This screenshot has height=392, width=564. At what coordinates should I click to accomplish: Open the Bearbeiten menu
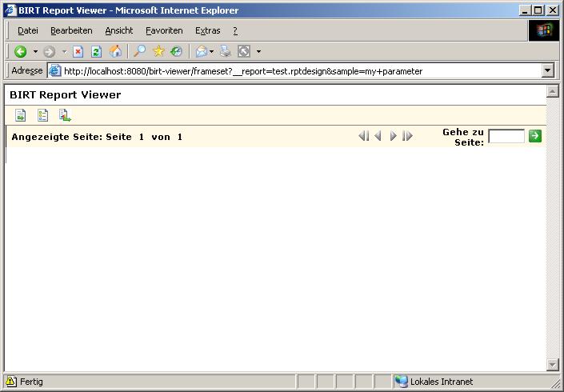pyautogui.click(x=71, y=31)
